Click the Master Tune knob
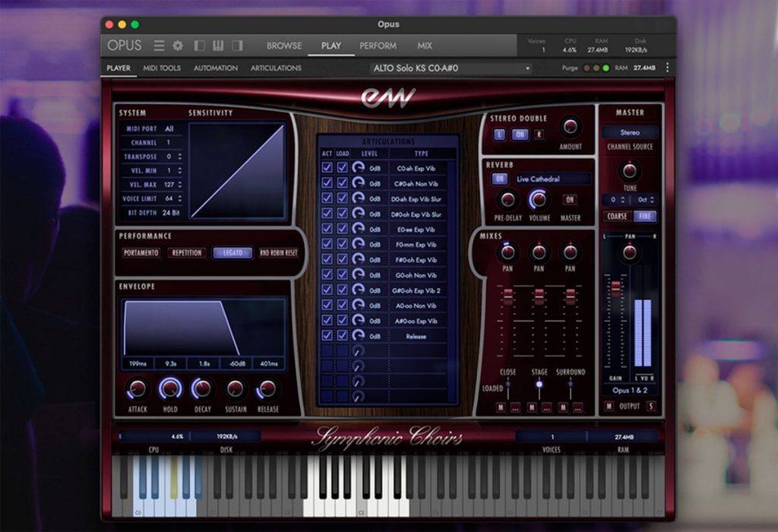778x532 pixels. pos(630,171)
